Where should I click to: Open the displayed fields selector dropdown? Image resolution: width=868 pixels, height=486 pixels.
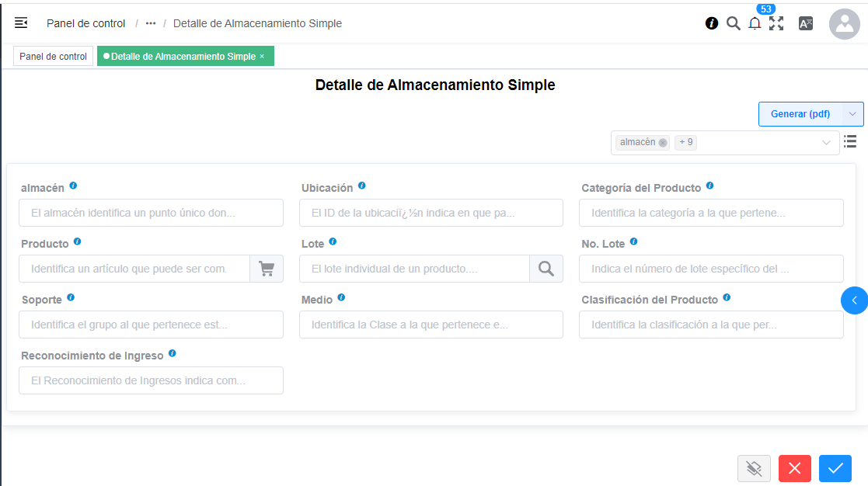click(x=826, y=142)
